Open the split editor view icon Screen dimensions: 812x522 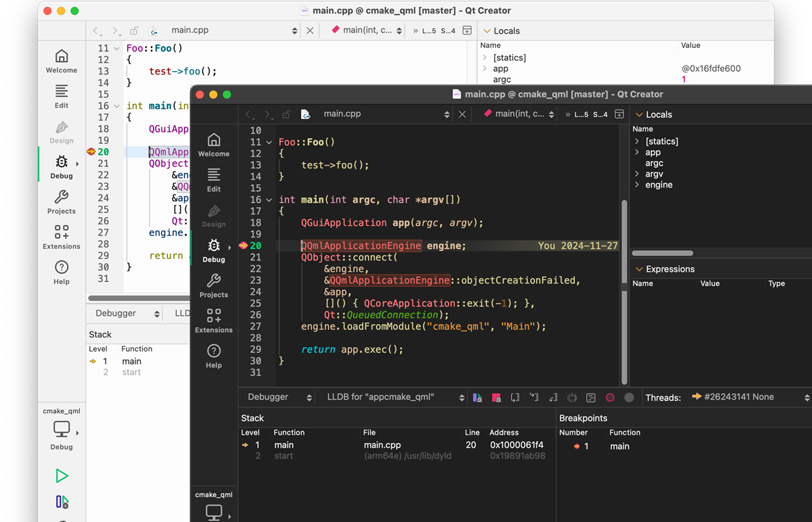pos(619,114)
